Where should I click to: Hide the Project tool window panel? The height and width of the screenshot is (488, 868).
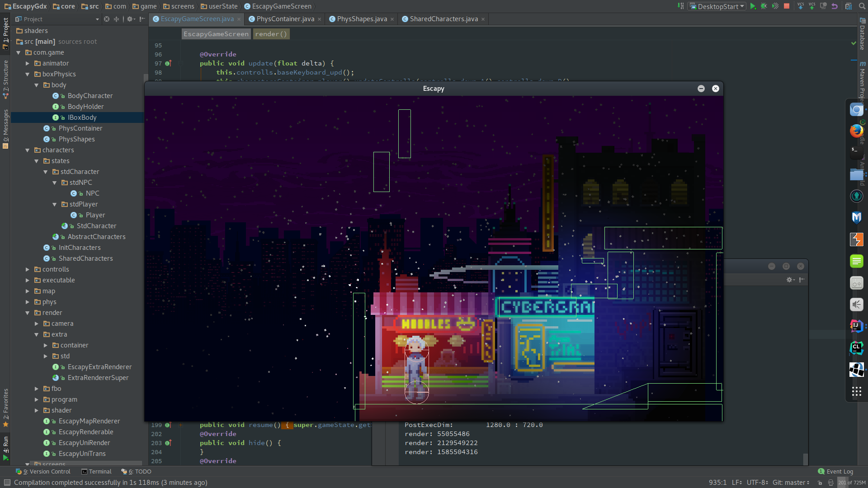pos(142,19)
